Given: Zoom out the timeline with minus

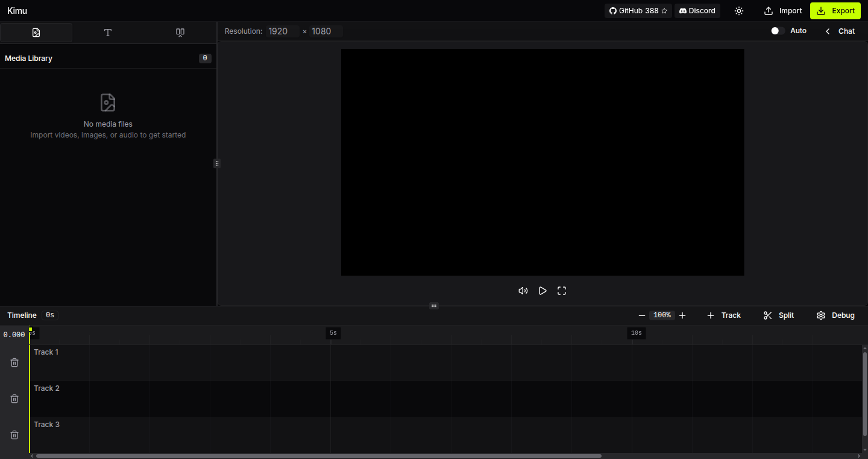Looking at the screenshot, I should coord(642,315).
